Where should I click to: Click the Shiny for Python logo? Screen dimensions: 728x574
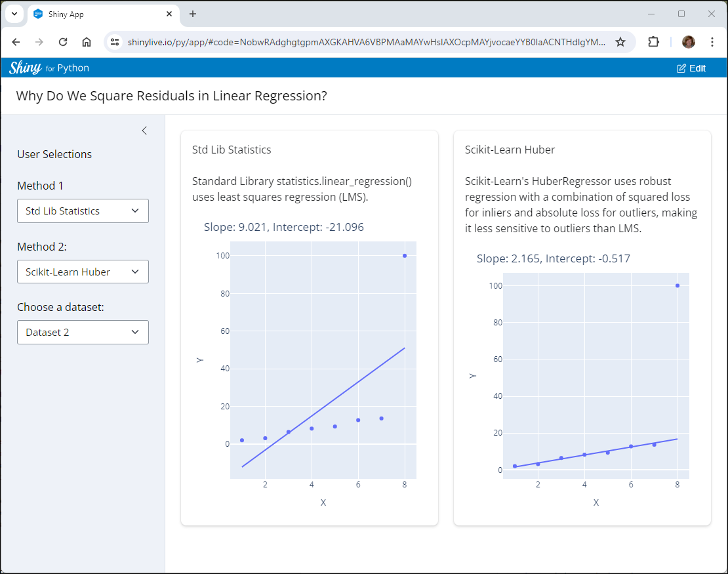(49, 68)
